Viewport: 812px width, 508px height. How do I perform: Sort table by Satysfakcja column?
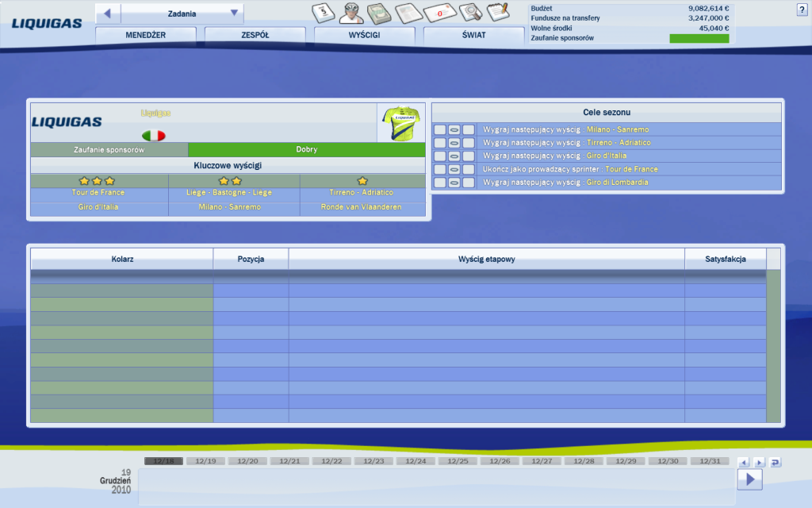point(726,259)
